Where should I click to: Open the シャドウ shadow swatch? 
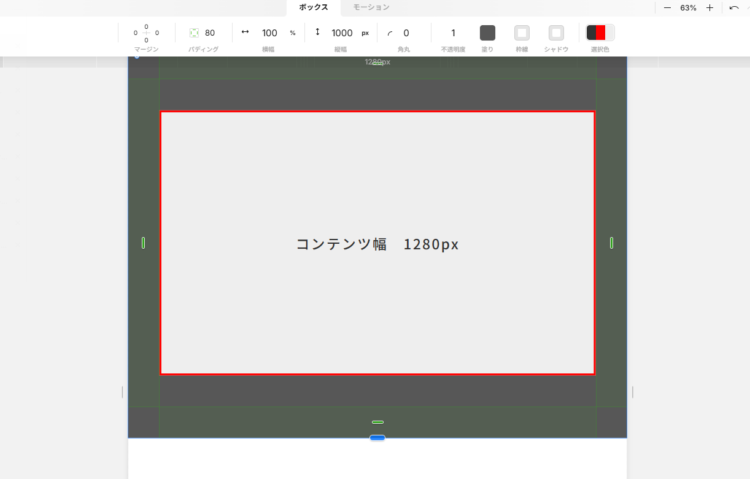[556, 33]
